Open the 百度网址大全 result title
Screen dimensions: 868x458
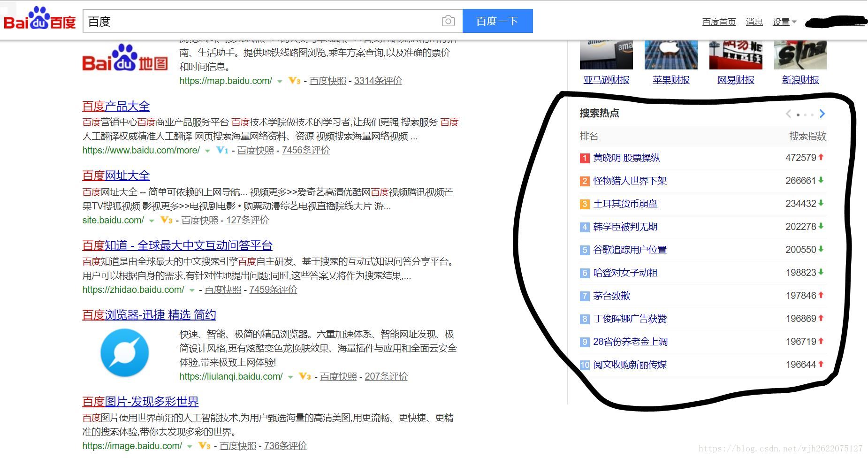click(x=116, y=176)
